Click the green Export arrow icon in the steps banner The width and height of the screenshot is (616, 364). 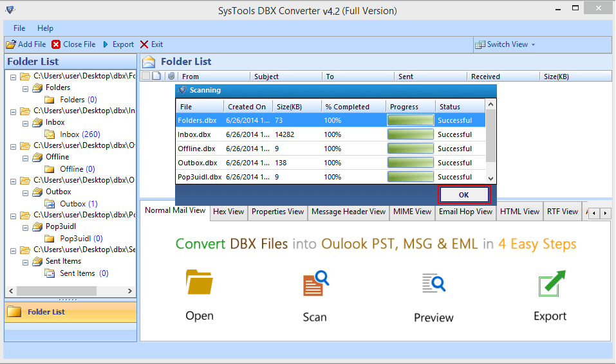pos(552,283)
